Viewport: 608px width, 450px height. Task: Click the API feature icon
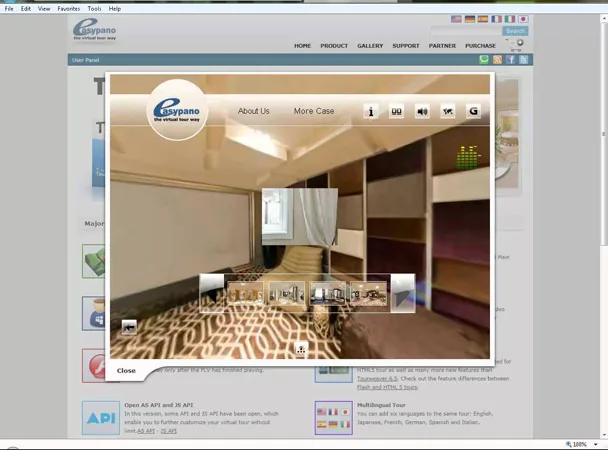click(101, 418)
